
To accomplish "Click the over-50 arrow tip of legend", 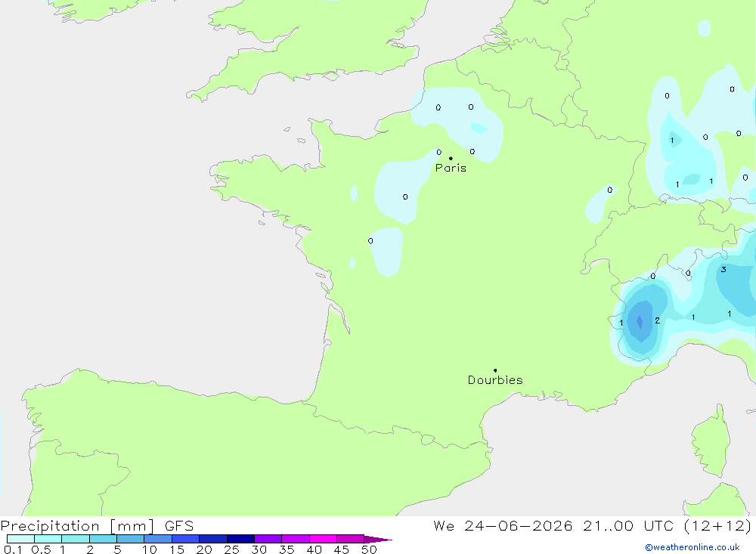I will pyautogui.click(x=378, y=540).
